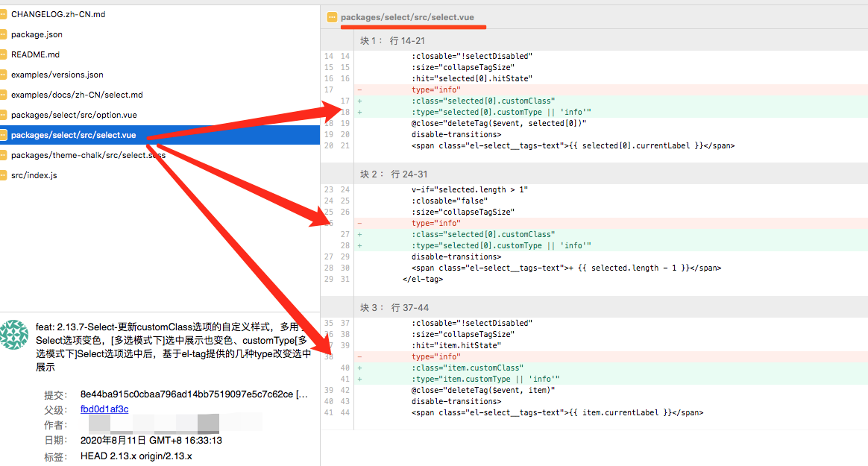Click commit date 2020年8月11日 GMT+8 16:33:13
Screen dimensions: 868x466
click(x=151, y=441)
